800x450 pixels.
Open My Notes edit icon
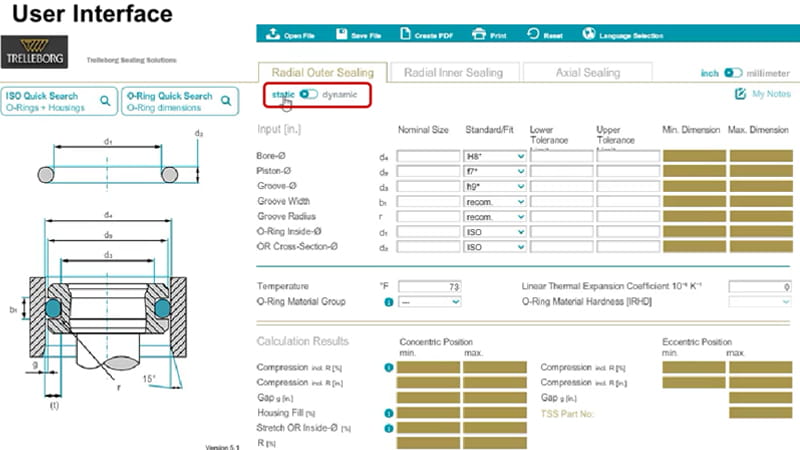pos(740,94)
